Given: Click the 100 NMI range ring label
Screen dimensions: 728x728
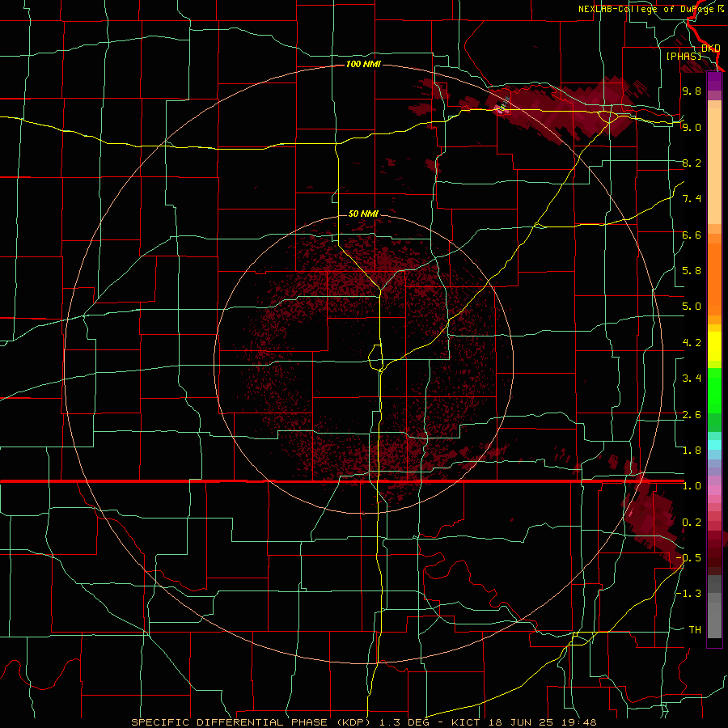Looking at the screenshot, I should point(363,64).
